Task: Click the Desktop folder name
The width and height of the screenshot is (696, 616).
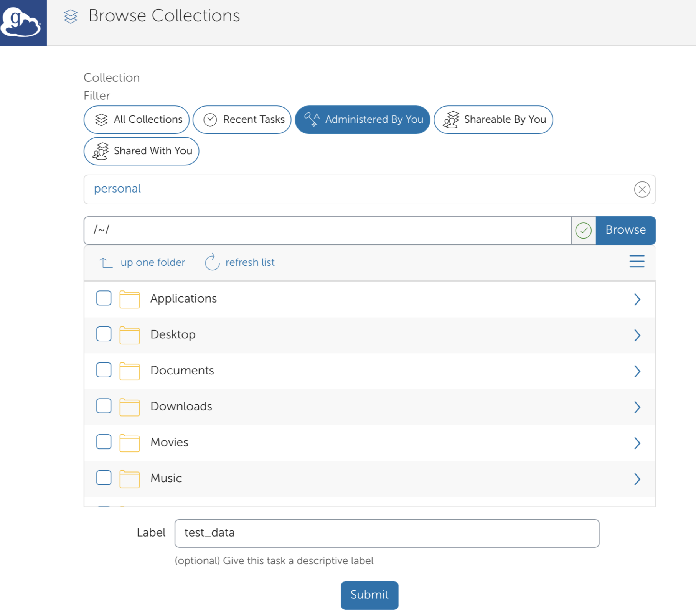Action: 173,335
